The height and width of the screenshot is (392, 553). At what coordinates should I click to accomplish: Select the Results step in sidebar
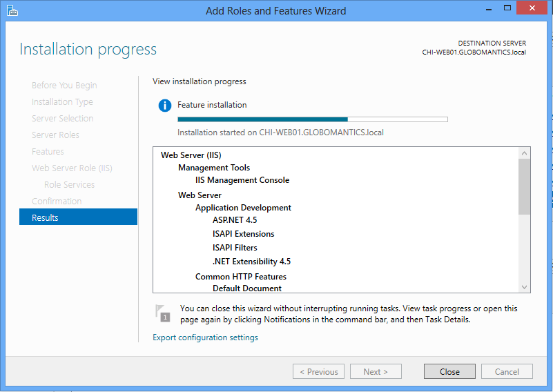78,217
